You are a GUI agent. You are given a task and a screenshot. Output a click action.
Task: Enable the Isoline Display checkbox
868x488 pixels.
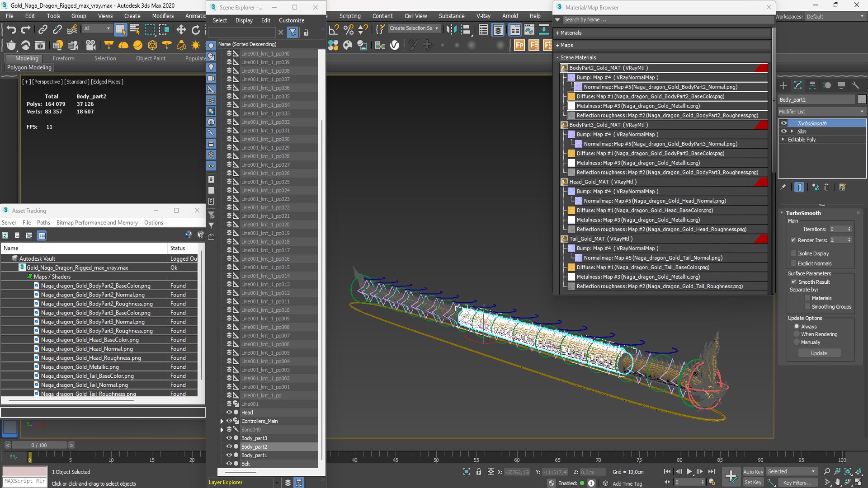point(793,253)
